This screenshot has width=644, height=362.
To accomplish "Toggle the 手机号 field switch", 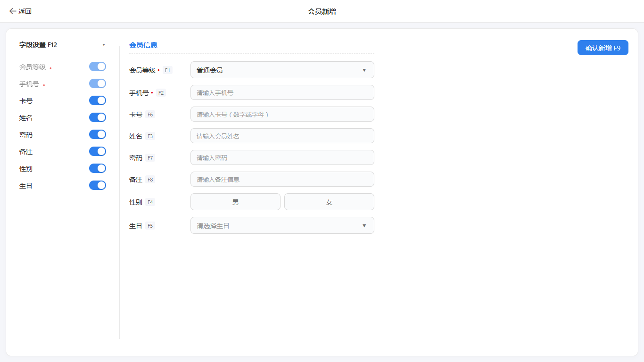I will pyautogui.click(x=98, y=83).
